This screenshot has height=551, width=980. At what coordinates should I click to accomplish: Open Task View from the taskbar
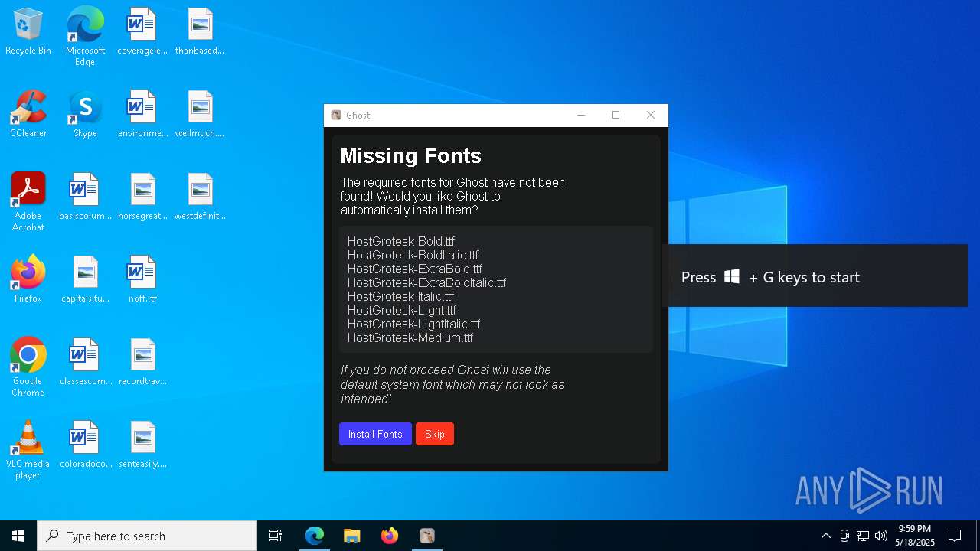tap(276, 536)
